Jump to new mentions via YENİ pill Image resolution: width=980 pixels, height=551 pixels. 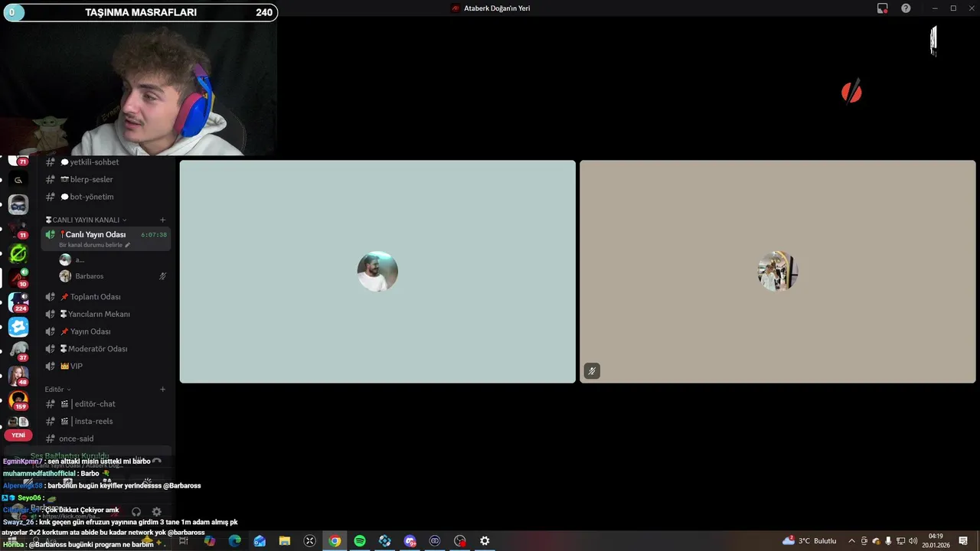(x=18, y=435)
